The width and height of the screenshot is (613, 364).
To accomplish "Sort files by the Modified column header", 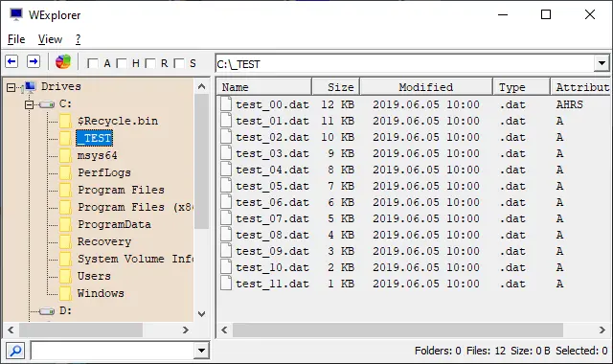I will click(x=426, y=87).
